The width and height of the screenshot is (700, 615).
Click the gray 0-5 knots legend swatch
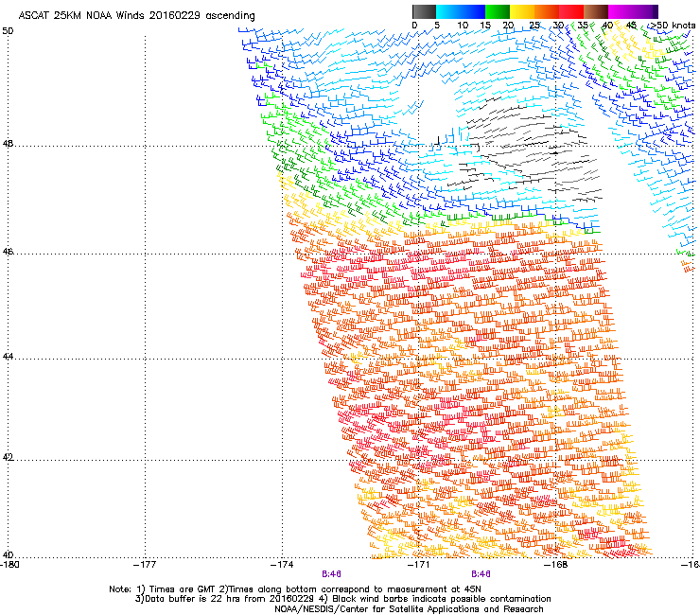(x=424, y=11)
